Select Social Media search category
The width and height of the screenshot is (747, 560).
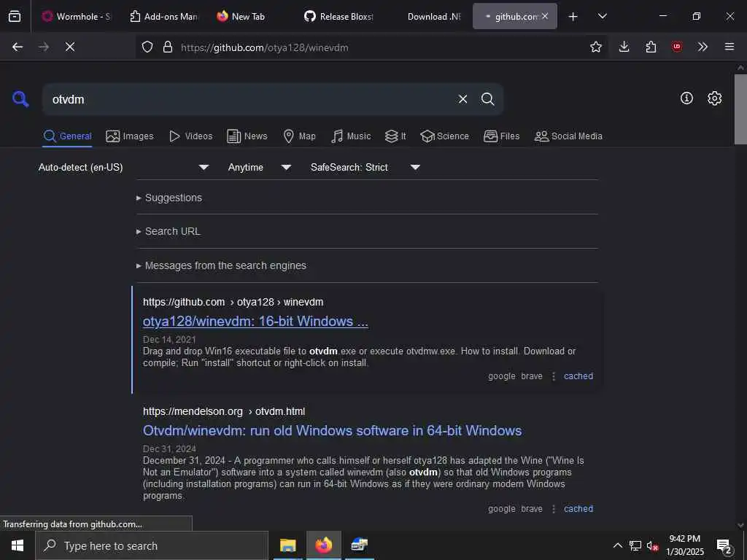(x=568, y=136)
